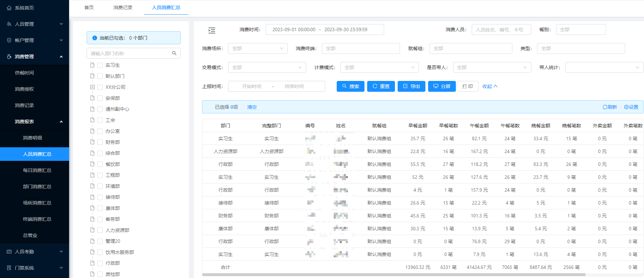
Task: Click the file icon next to 工会
Action: pyautogui.click(x=92, y=120)
